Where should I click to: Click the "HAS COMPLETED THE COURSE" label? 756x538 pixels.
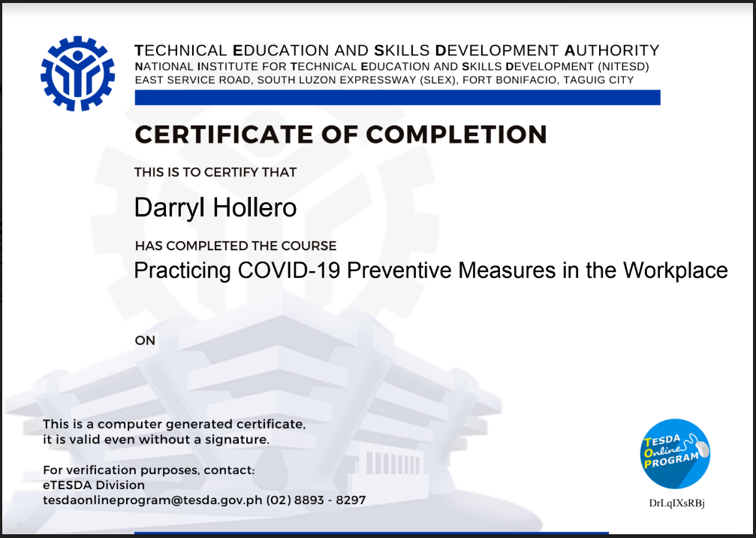(x=235, y=246)
